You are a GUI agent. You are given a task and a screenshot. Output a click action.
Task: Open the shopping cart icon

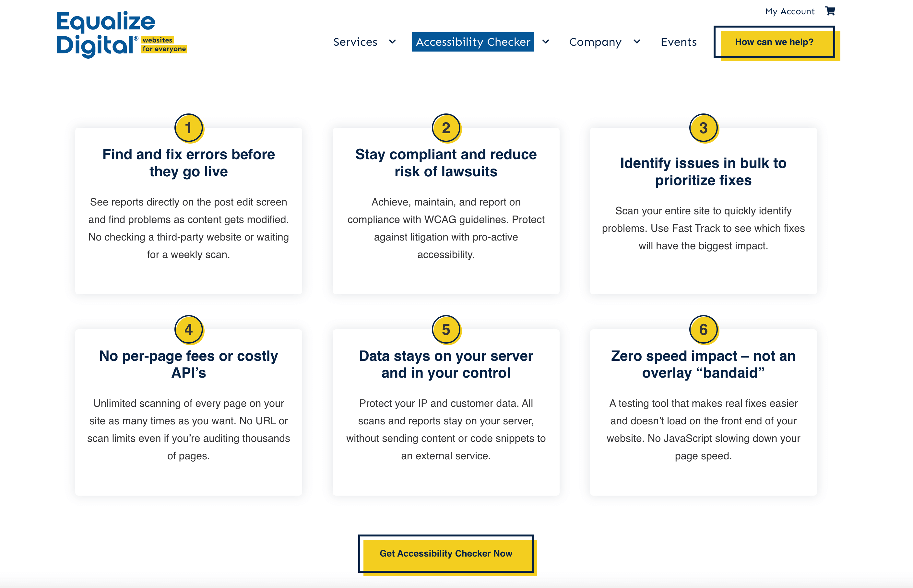click(x=830, y=11)
